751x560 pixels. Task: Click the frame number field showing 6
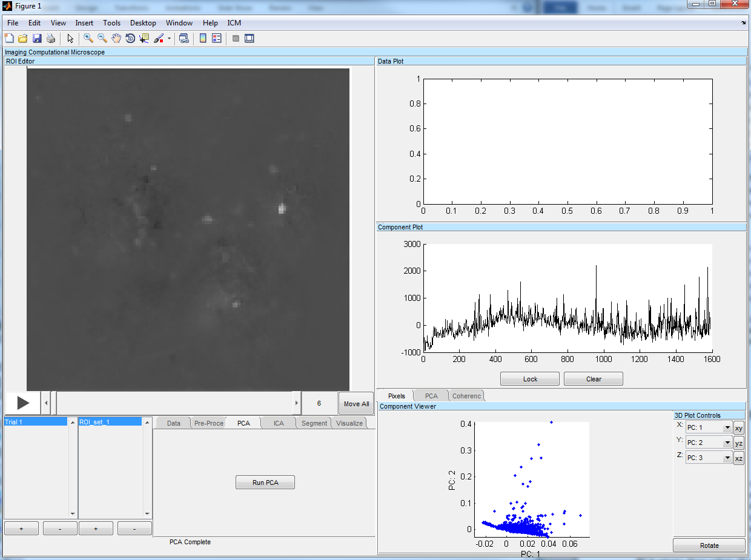coord(319,403)
